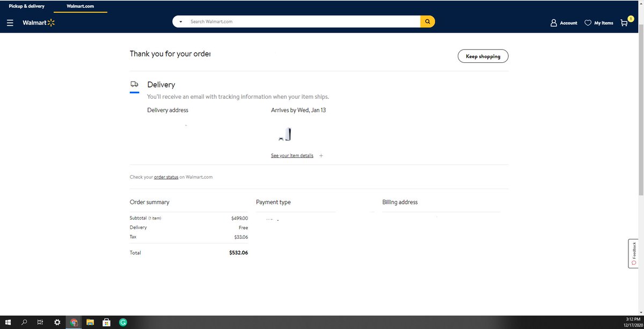Open the hamburger navigation menu
644x329 pixels.
pyautogui.click(x=10, y=23)
